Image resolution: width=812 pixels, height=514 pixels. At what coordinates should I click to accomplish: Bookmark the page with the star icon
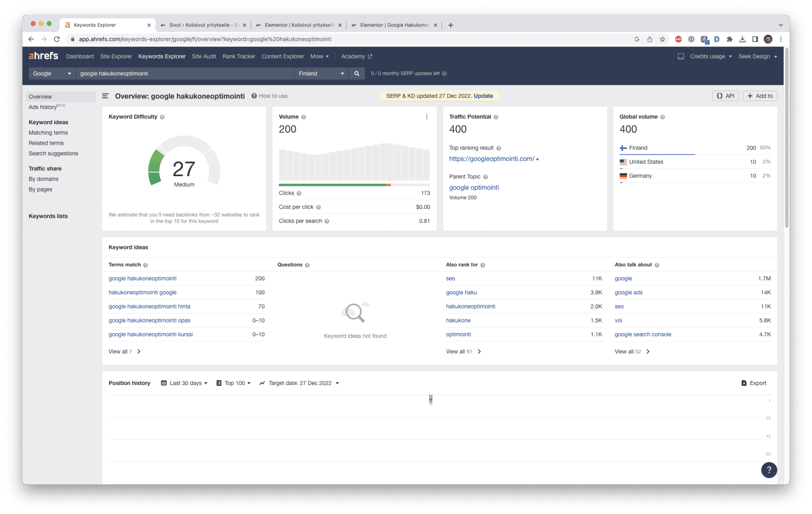(x=663, y=39)
